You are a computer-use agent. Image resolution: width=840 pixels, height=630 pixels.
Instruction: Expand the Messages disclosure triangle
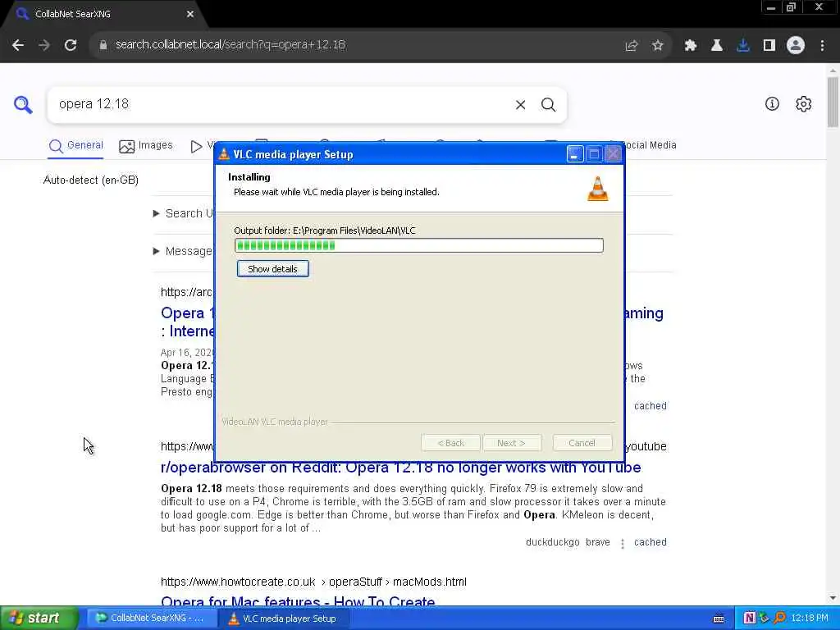[157, 251]
